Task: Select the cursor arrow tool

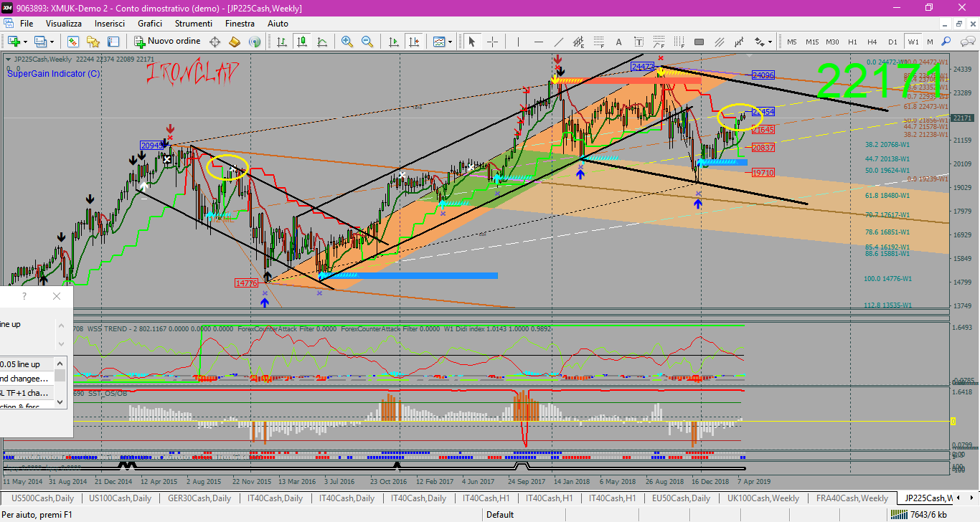Action: click(471, 42)
